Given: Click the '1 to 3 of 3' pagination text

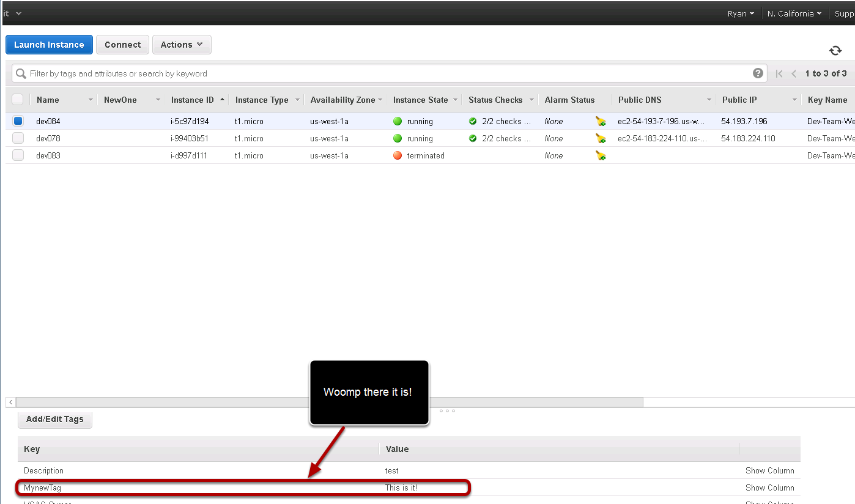Looking at the screenshot, I should click(826, 73).
